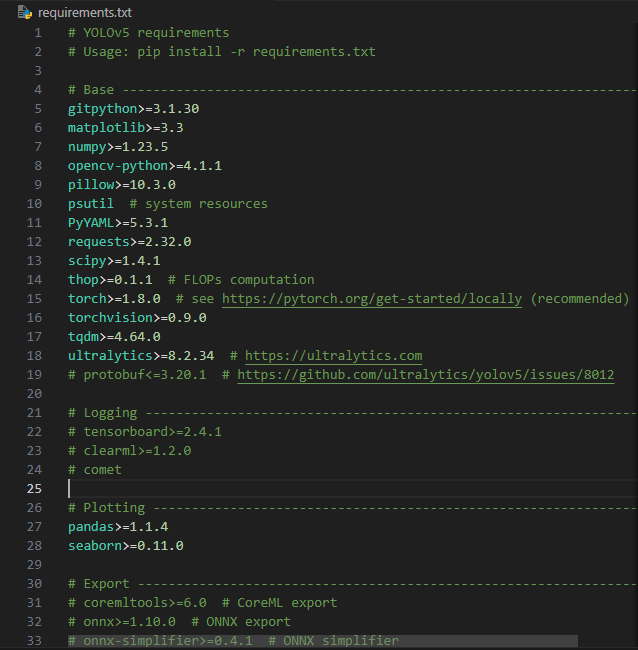The width and height of the screenshot is (638, 650).
Task: Click the PyYAML>=5.3.1 line
Action: 118,223
